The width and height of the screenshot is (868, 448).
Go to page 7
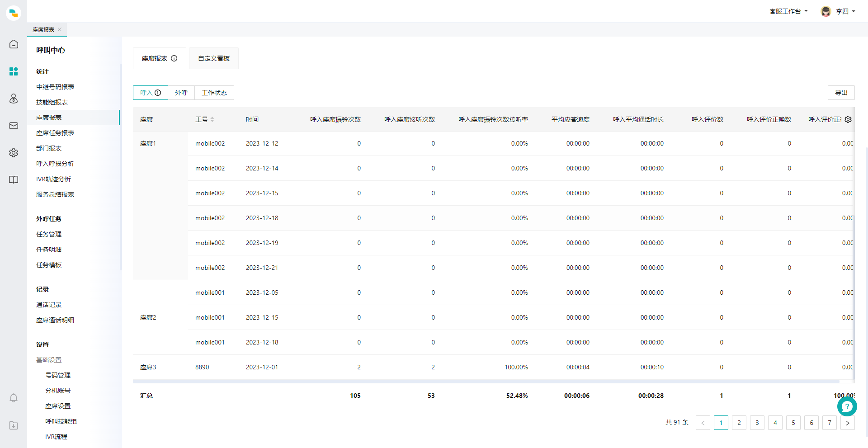click(830, 423)
